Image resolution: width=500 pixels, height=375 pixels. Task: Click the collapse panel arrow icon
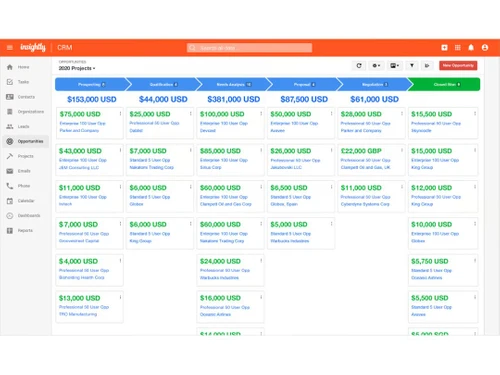coord(427,66)
